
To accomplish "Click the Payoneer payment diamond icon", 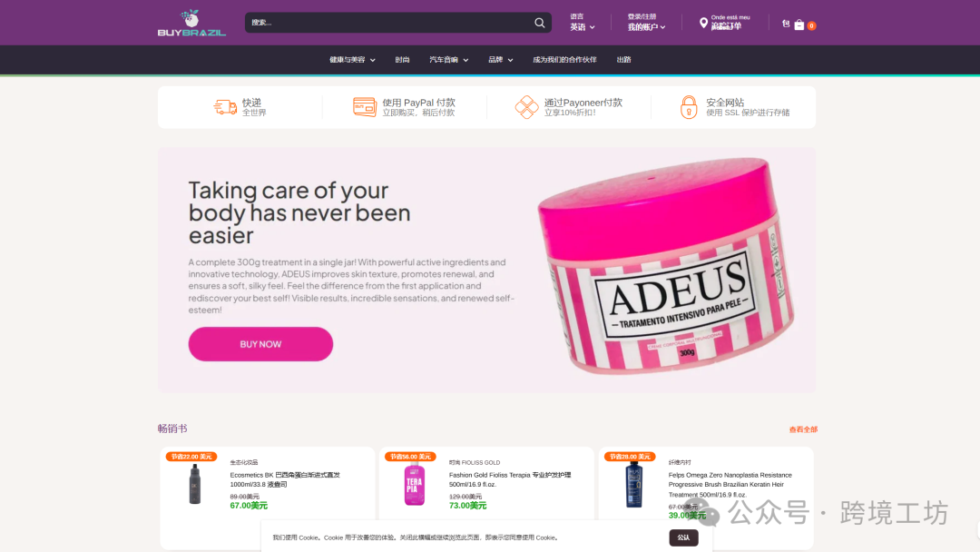I will pos(526,107).
